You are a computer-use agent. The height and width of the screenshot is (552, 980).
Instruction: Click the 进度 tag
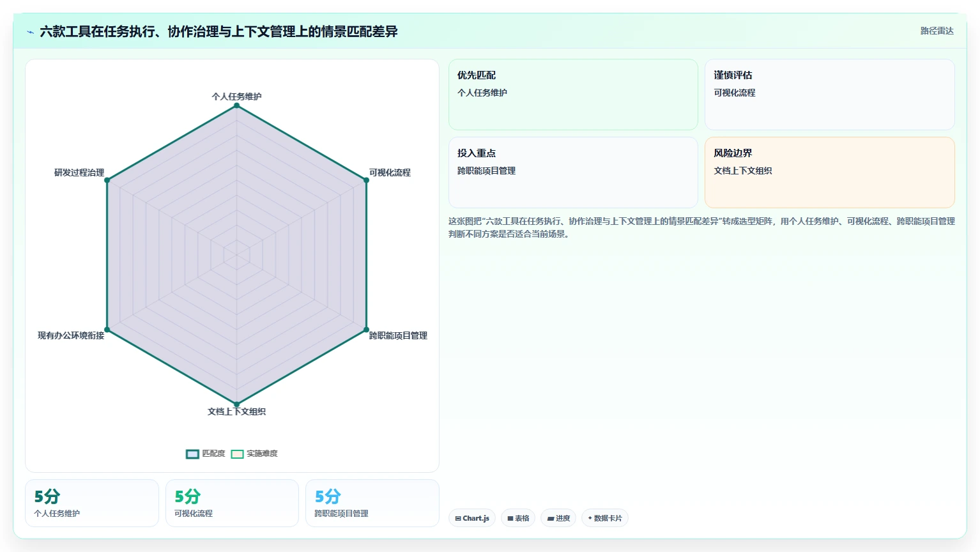tap(558, 518)
